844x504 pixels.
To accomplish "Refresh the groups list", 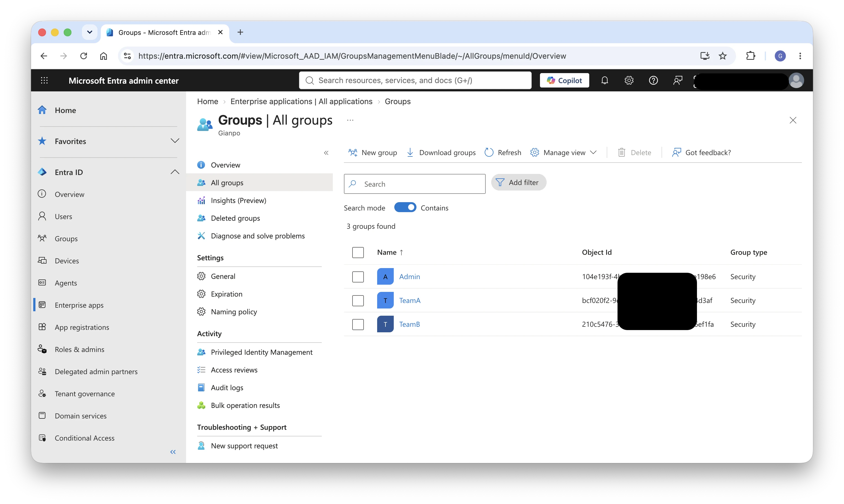I will click(503, 153).
